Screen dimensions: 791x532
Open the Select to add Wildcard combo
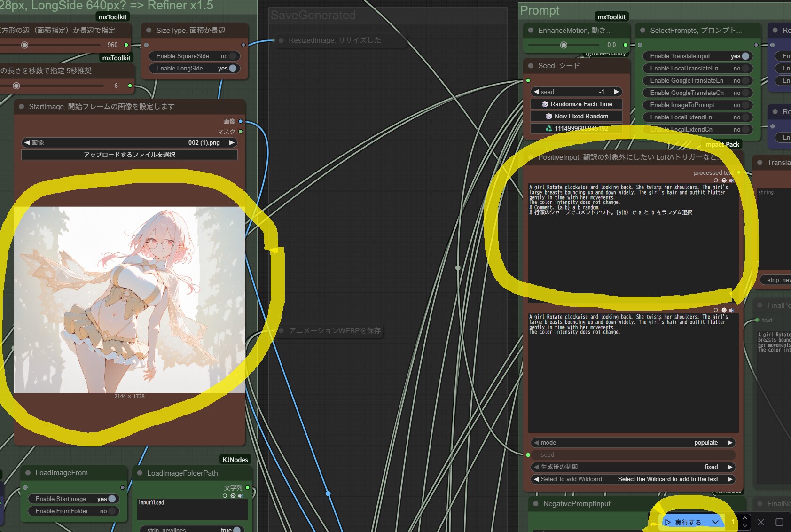pyautogui.click(x=633, y=479)
